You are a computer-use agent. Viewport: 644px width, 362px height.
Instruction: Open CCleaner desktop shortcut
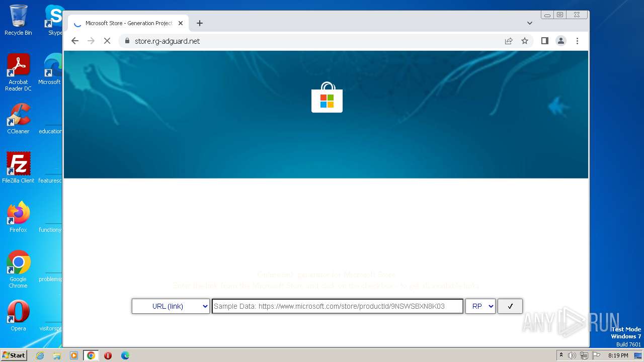(18, 119)
